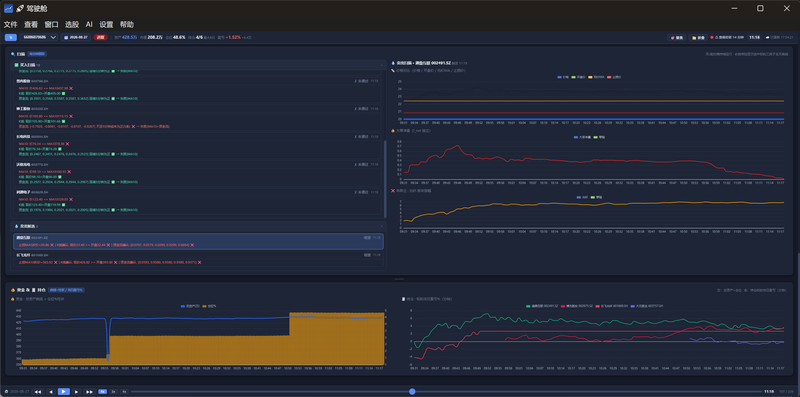800x397 pixels.
Task: Click the fast-forward double-arrow playback icon
Action: tap(89, 391)
